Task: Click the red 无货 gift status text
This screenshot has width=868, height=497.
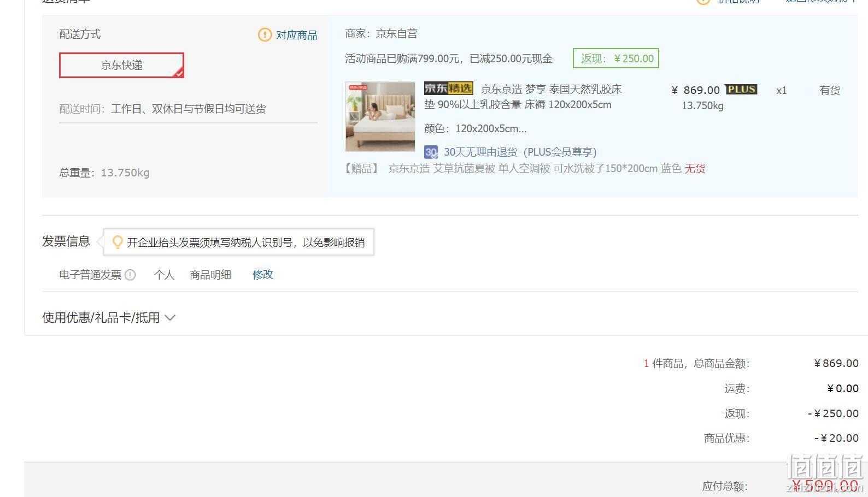Action: coord(695,168)
